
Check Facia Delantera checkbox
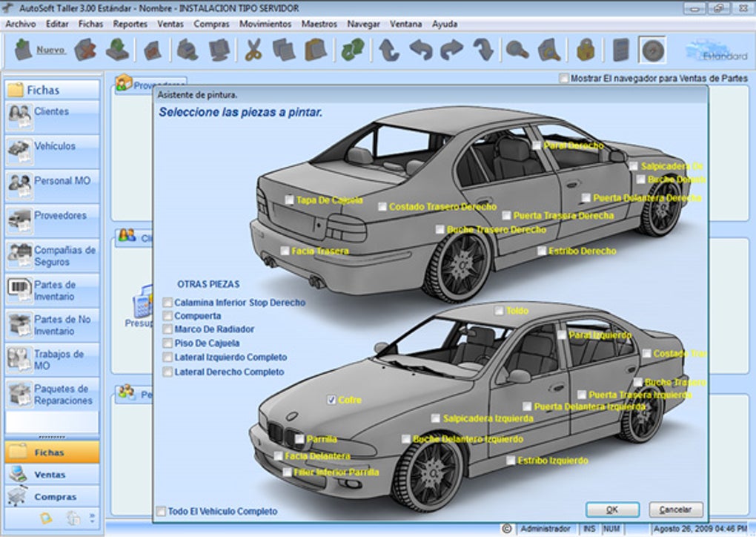[278, 456]
